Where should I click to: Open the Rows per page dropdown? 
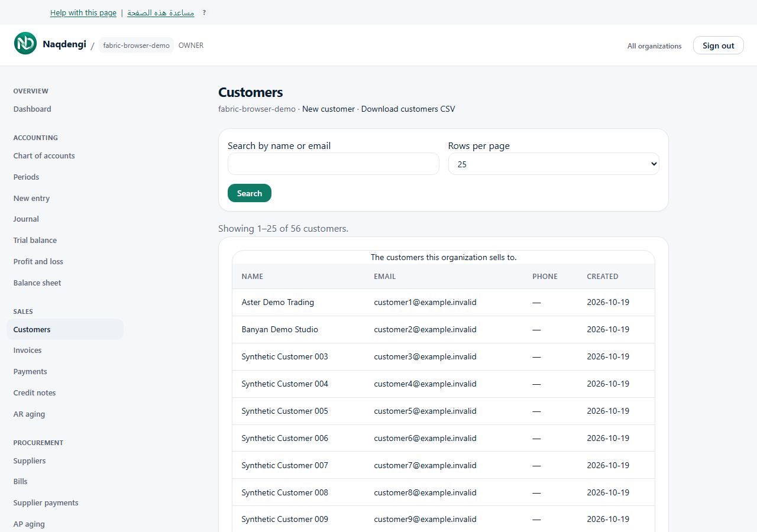coord(554,164)
